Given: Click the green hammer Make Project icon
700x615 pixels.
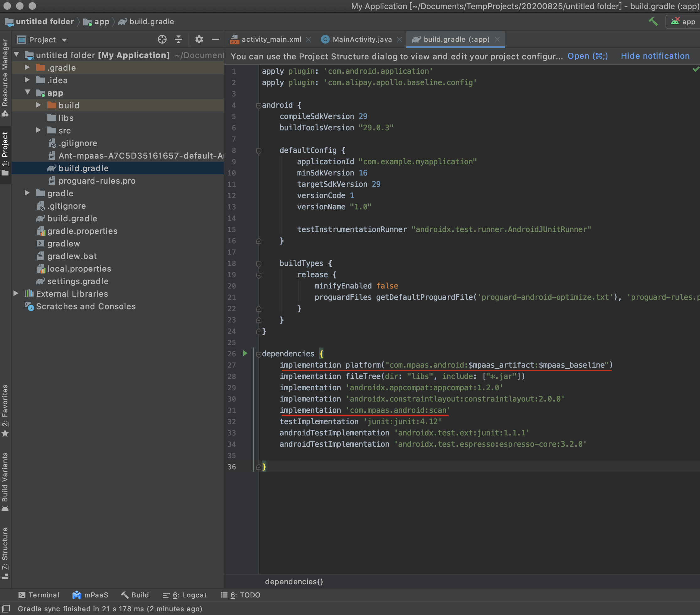Looking at the screenshot, I should tap(653, 22).
